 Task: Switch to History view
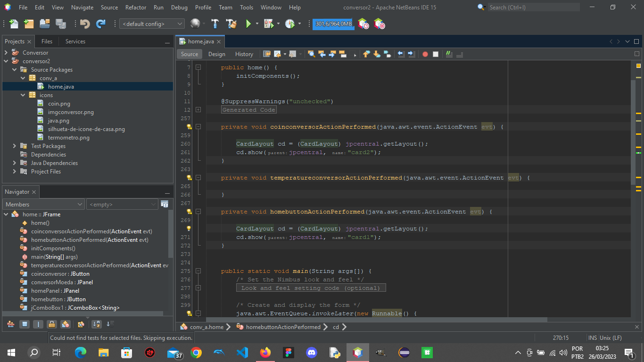point(244,54)
